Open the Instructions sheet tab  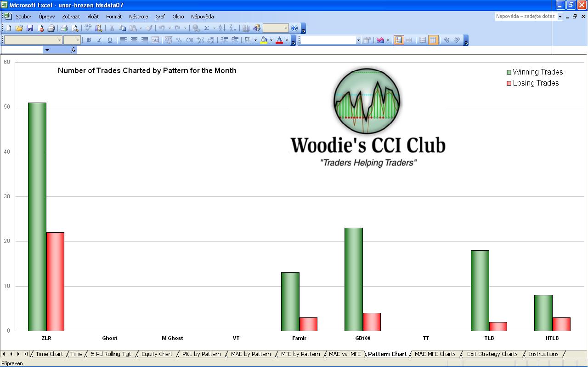[x=543, y=354]
